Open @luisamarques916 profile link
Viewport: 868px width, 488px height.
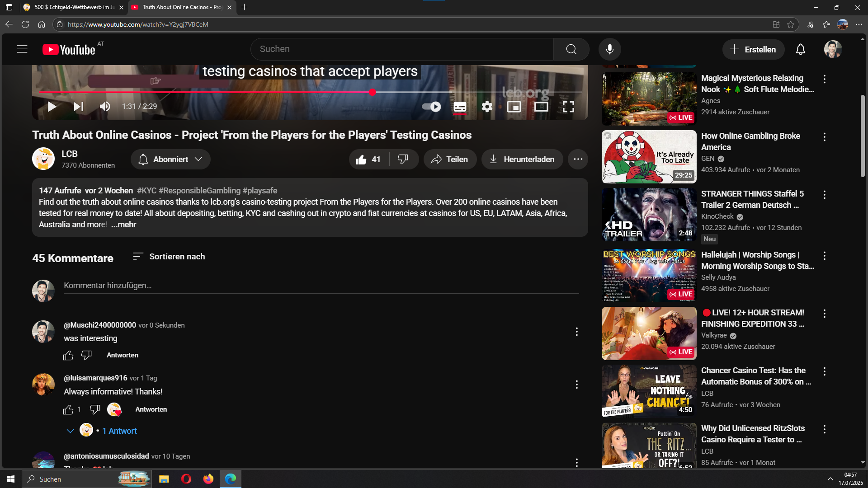pos(95,378)
